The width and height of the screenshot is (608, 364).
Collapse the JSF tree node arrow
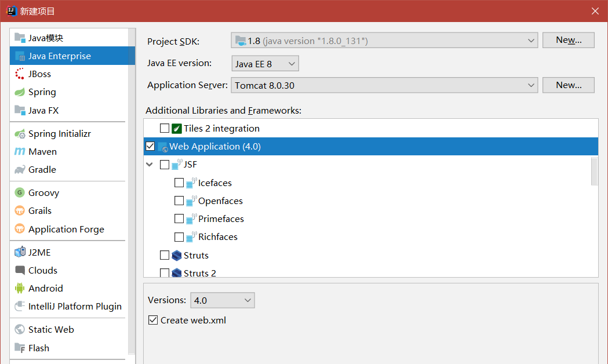pos(150,165)
